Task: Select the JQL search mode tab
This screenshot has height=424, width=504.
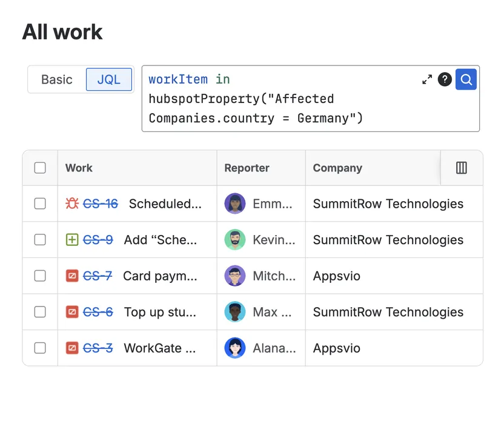Action: click(109, 79)
